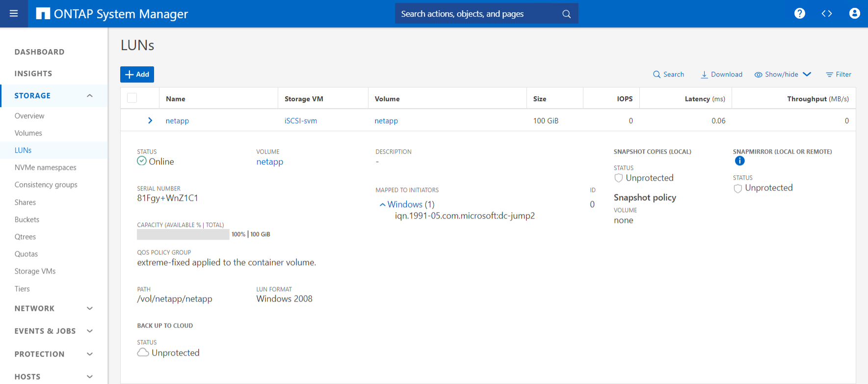Click initiator iqn.1991-05.com.microsoft:dc-jump2
Screen dimensions: 868x384
tap(465, 216)
